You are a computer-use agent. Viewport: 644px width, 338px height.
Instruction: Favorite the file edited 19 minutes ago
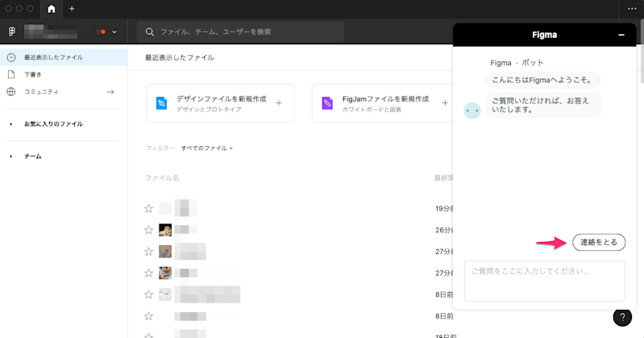coord(148,208)
